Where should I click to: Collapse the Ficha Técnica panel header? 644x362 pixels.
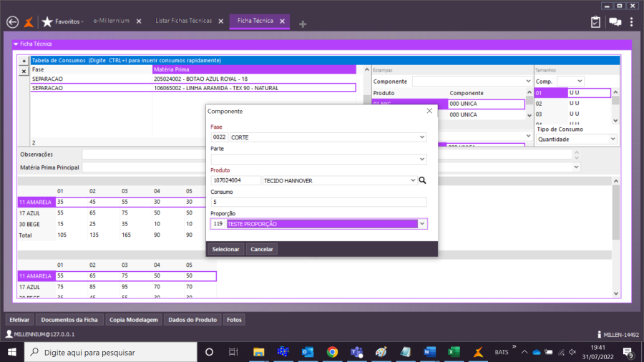[x=16, y=44]
